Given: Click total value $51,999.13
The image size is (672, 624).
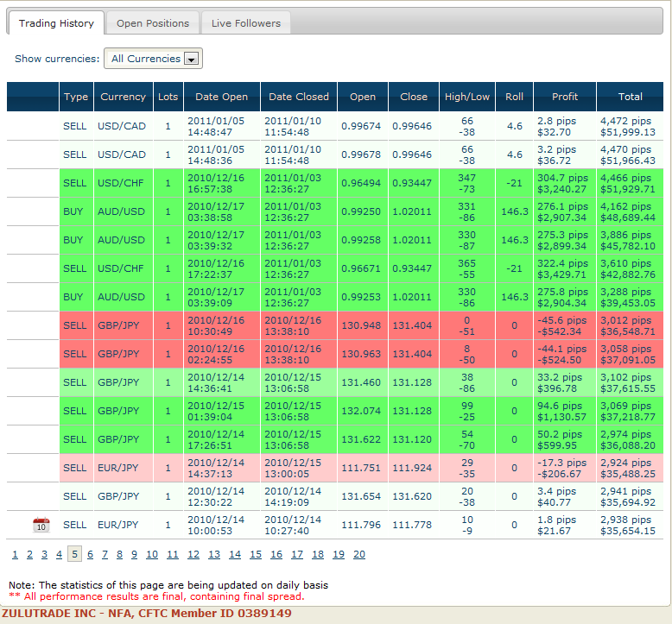Looking at the screenshot, I should tap(628, 132).
